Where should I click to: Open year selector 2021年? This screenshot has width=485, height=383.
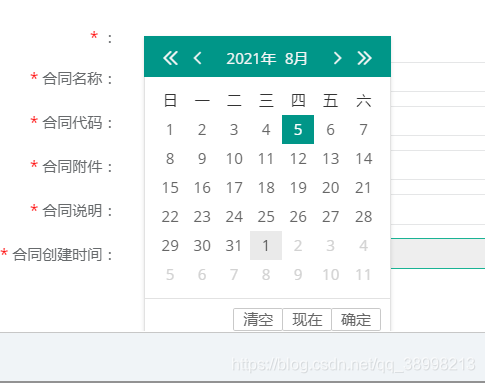(x=251, y=59)
